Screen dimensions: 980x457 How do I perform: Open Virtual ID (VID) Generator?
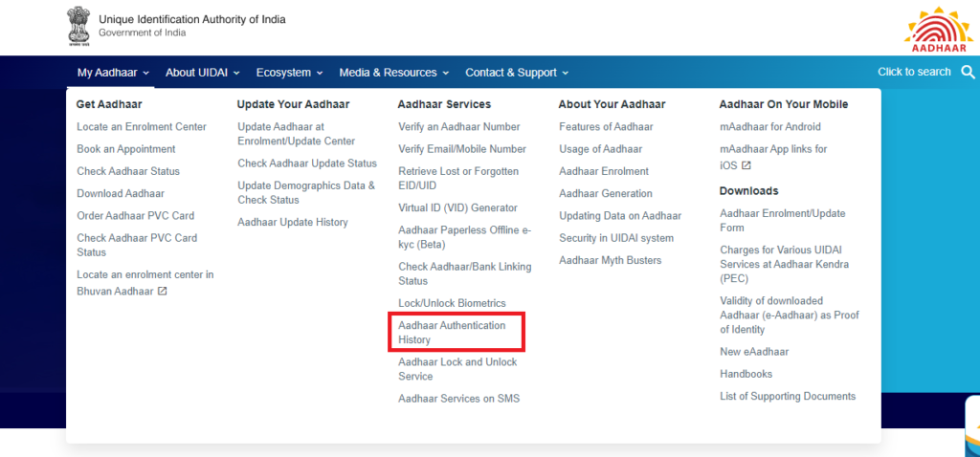(x=457, y=207)
